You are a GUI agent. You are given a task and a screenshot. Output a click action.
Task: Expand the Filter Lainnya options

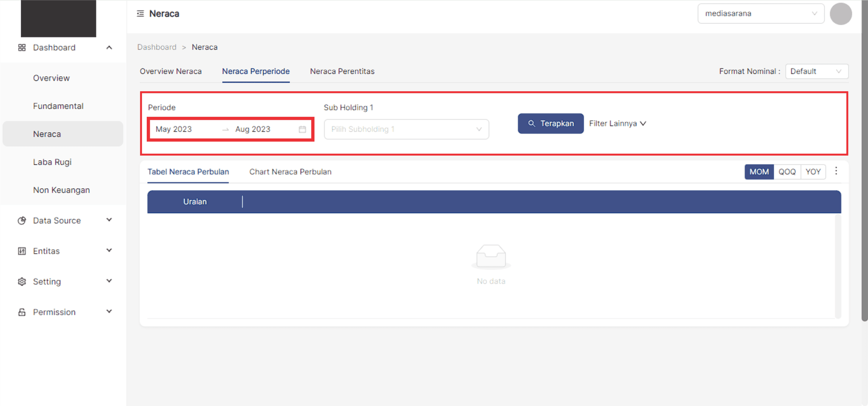pyautogui.click(x=617, y=124)
